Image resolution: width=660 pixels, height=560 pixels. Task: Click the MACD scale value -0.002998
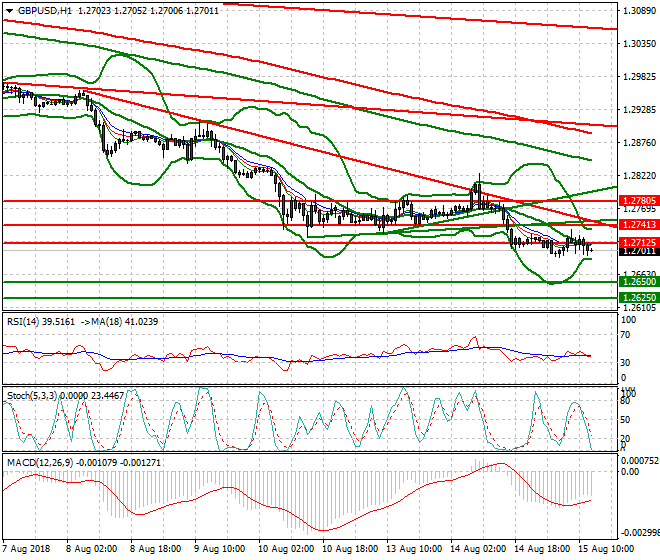640,533
